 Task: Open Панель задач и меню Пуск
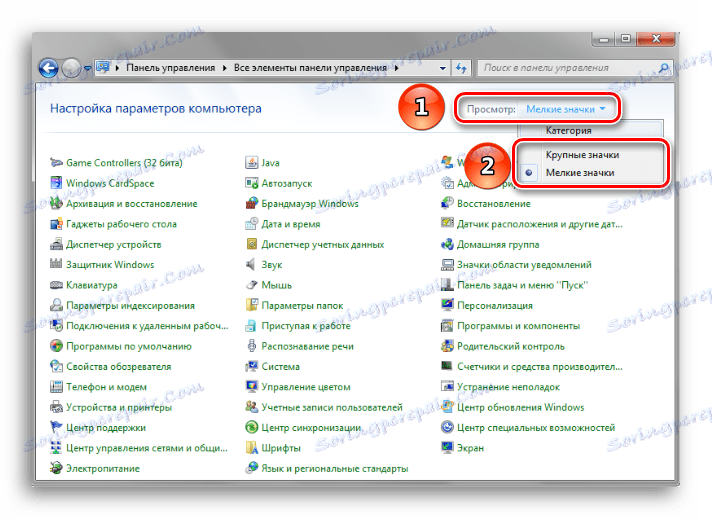tap(522, 285)
